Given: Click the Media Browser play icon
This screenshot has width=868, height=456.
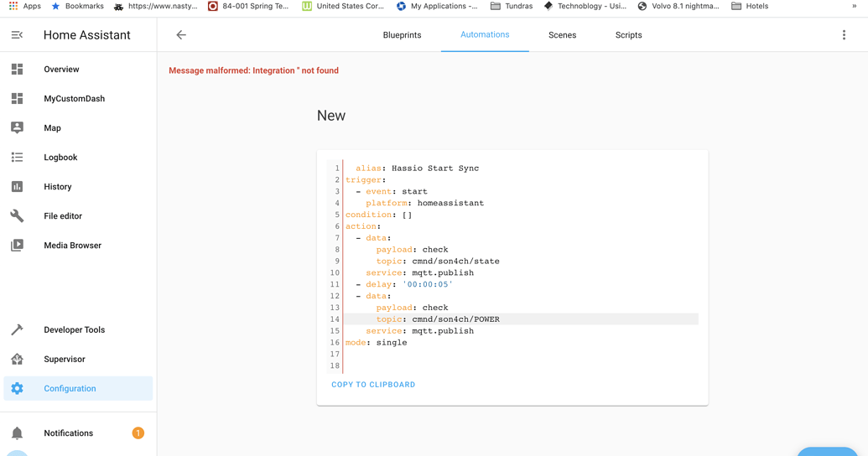Looking at the screenshot, I should pos(17,245).
